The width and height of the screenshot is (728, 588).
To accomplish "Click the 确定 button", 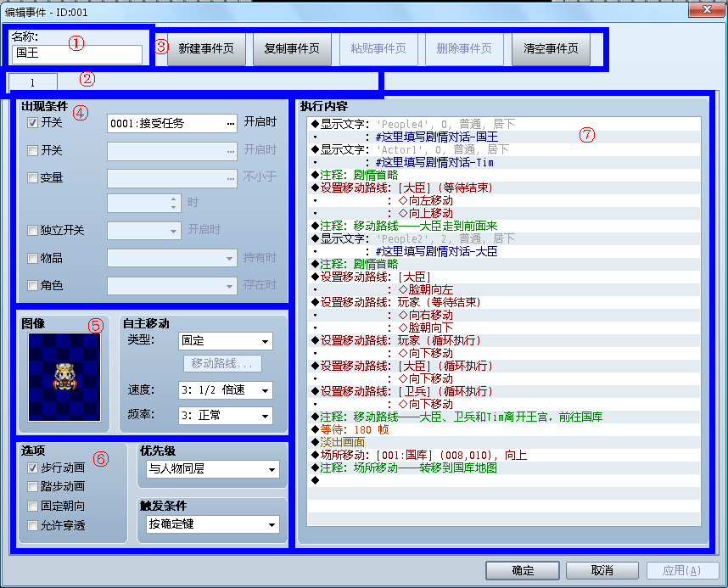I will [523, 570].
